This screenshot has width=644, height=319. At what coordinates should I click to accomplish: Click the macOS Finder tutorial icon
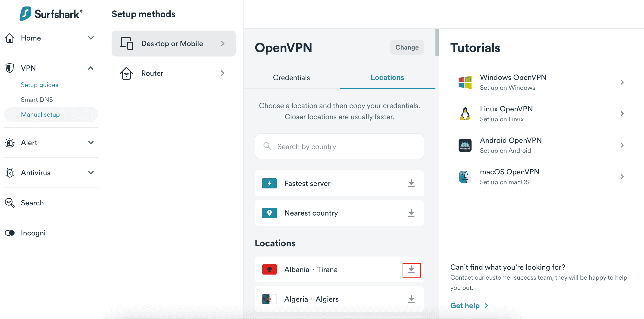coord(465,177)
